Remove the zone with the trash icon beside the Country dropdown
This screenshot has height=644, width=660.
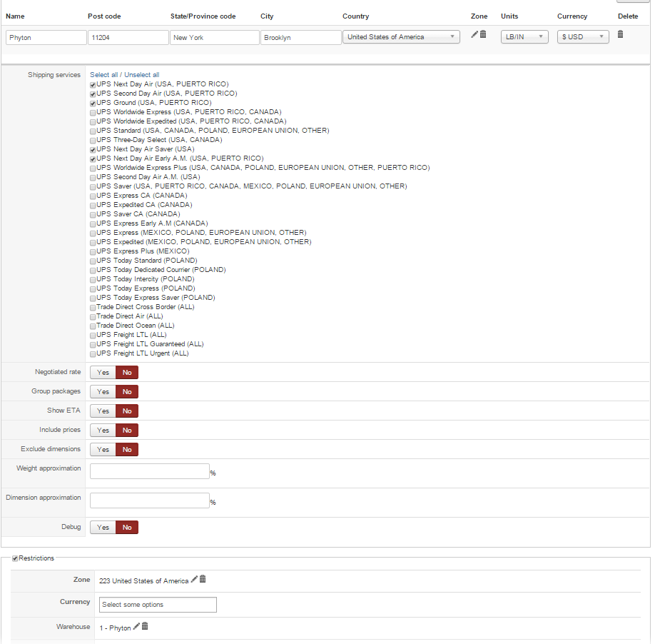pos(483,34)
